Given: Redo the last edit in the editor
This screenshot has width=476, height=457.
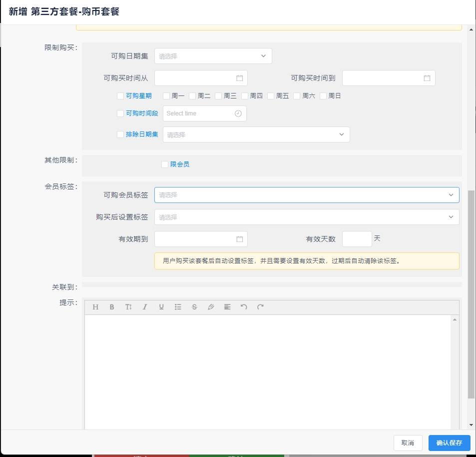Looking at the screenshot, I should (260, 307).
